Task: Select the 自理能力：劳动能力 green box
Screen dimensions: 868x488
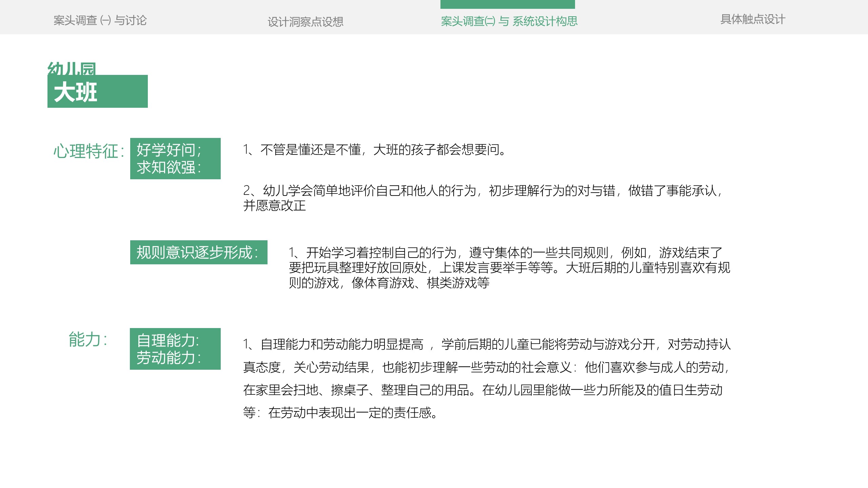Action: [x=175, y=349]
